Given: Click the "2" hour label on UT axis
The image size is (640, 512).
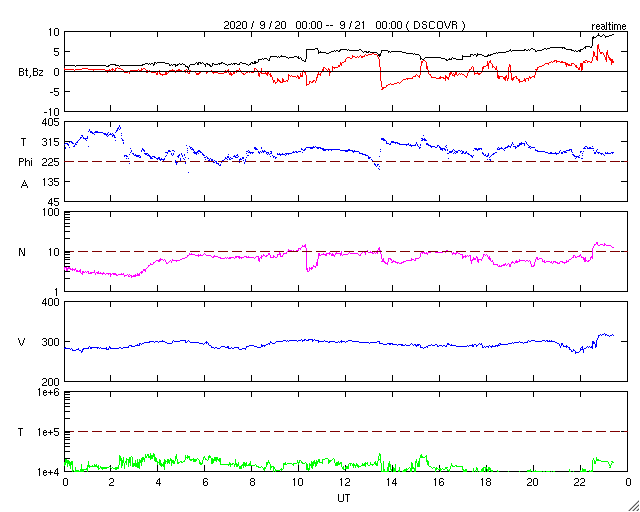Looking at the screenshot, I should coord(111,482).
